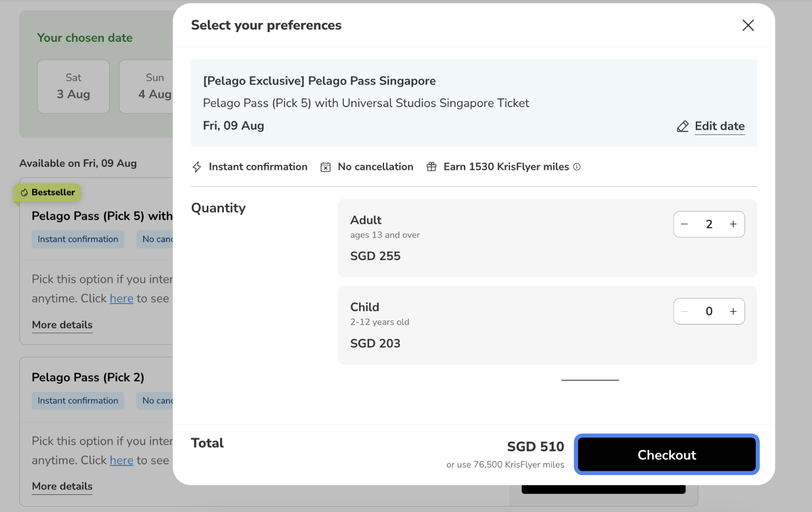Increase Child ticket quantity
This screenshot has height=512, width=812.
[733, 311]
